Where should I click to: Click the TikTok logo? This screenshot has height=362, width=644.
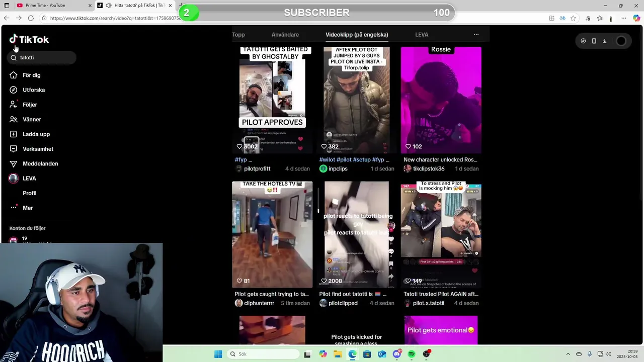29,39
